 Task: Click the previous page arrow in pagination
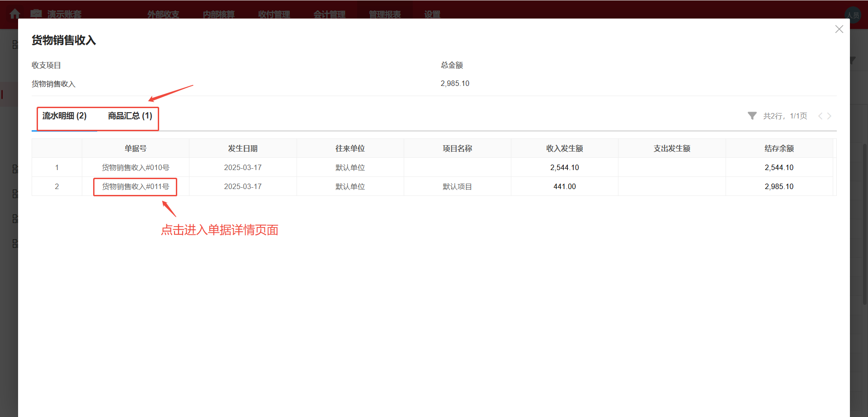tap(820, 116)
